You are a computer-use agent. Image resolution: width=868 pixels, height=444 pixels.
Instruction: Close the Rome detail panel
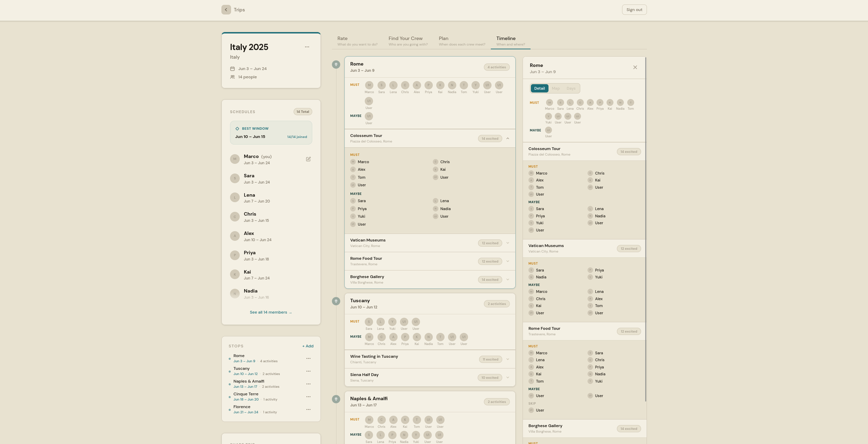click(x=635, y=67)
